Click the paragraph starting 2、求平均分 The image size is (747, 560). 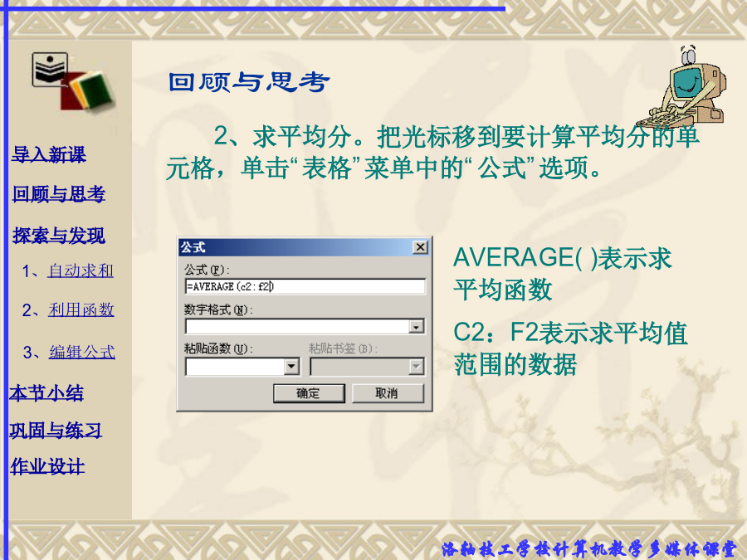[x=432, y=153]
